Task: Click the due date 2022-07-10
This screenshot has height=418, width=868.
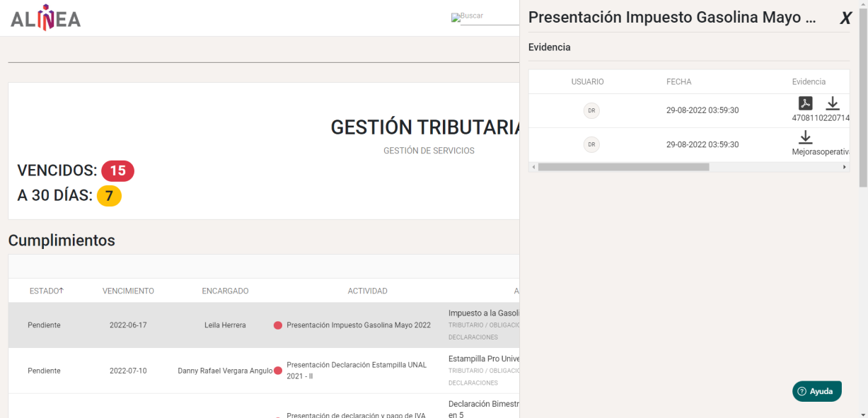Action: point(128,371)
